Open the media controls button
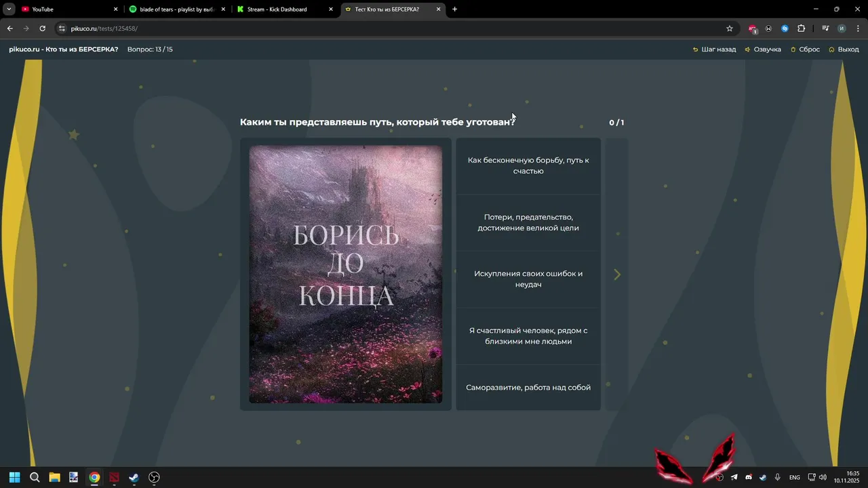This screenshot has height=488, width=868. pos(825,28)
